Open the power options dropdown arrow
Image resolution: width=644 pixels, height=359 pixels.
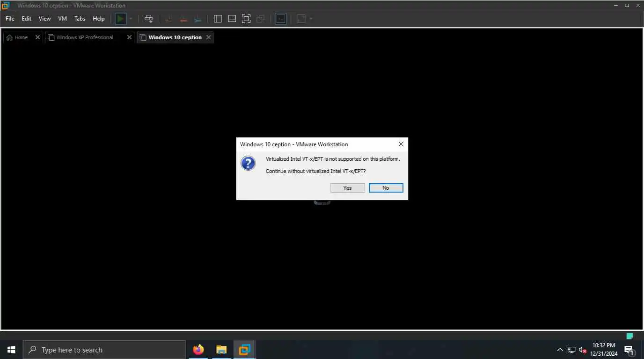click(x=131, y=19)
